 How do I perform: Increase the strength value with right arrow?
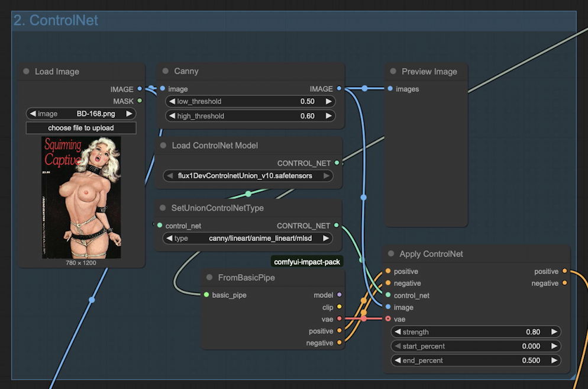[554, 332]
